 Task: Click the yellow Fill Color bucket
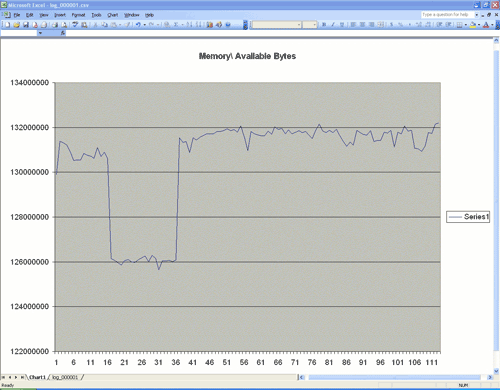pyautogui.click(x=472, y=25)
